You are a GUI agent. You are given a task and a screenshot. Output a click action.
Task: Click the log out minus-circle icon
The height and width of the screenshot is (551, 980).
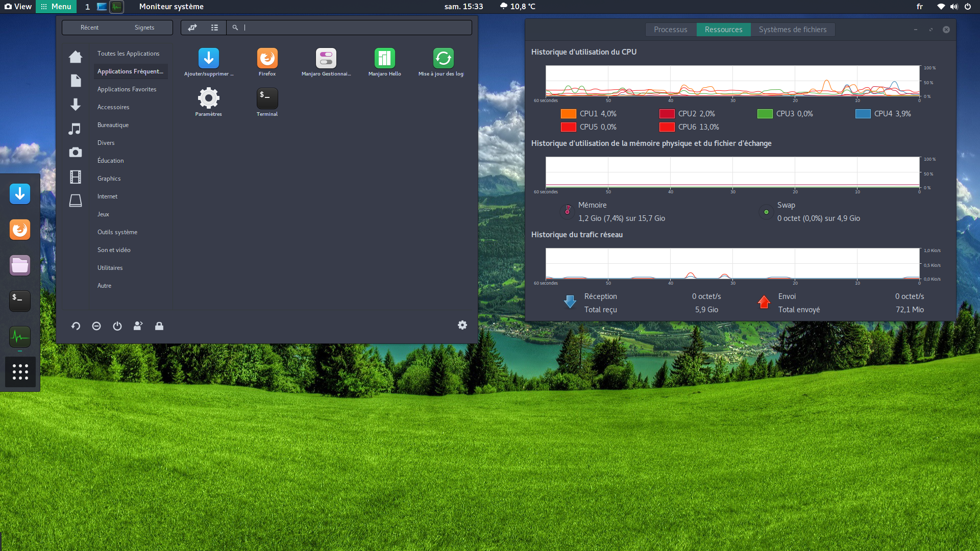96,326
